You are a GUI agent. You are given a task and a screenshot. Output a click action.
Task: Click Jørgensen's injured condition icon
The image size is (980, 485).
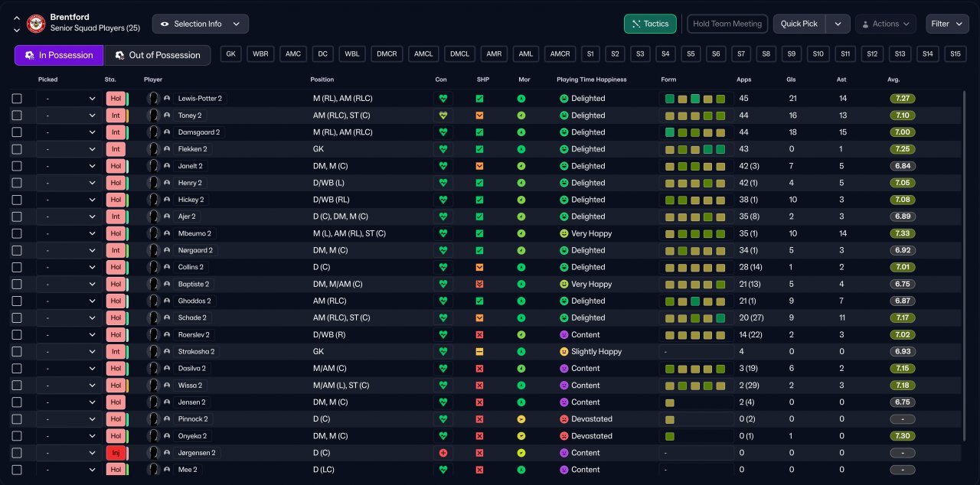click(x=443, y=453)
